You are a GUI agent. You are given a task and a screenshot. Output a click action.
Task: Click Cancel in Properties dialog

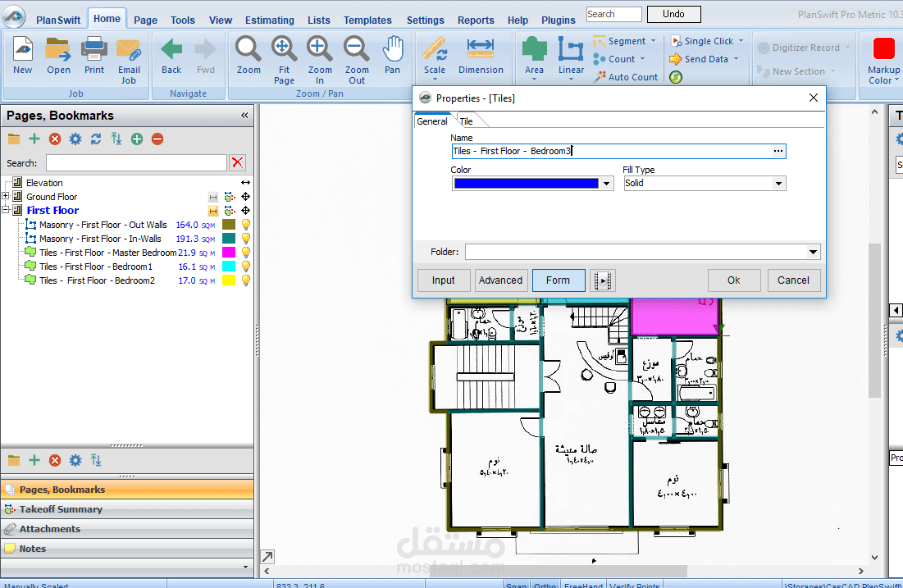pyautogui.click(x=793, y=280)
